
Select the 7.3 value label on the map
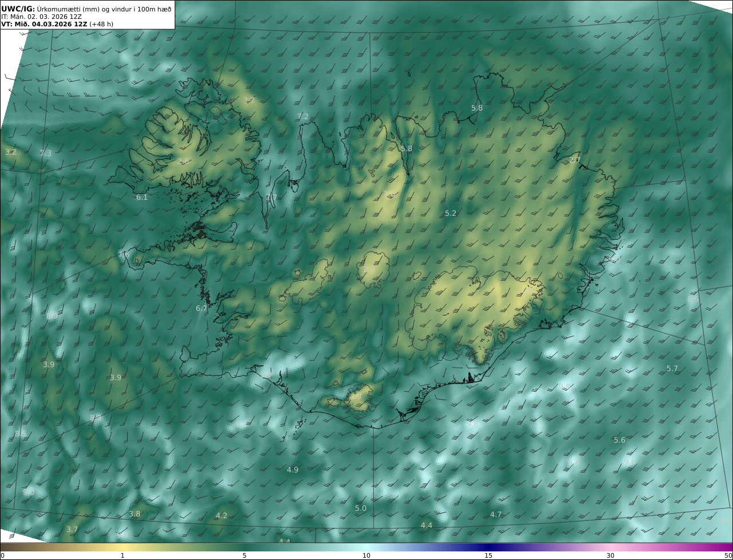coord(46,153)
